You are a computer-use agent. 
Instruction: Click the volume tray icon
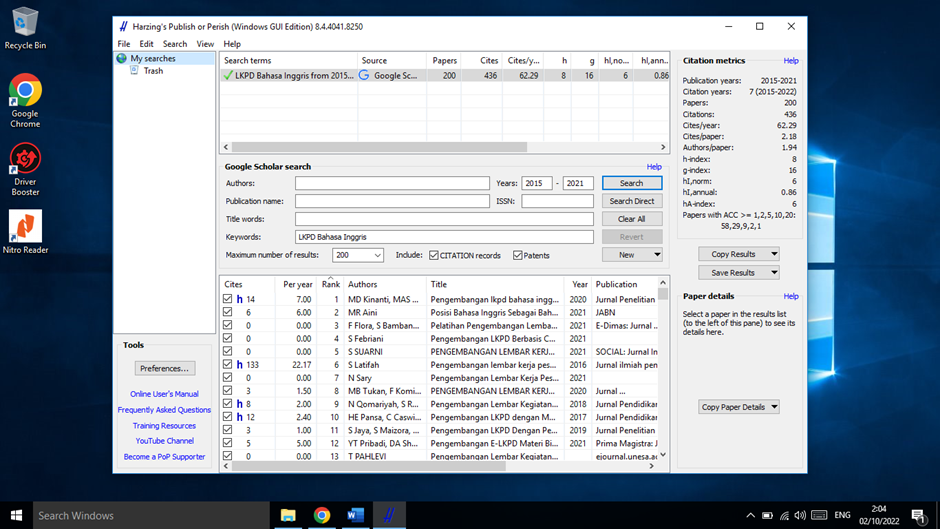[800, 515]
